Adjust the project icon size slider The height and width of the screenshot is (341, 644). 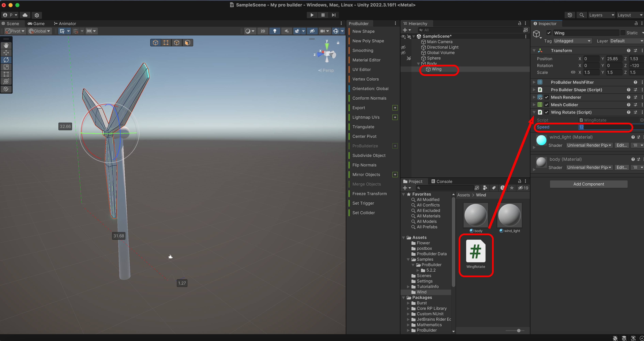click(518, 330)
